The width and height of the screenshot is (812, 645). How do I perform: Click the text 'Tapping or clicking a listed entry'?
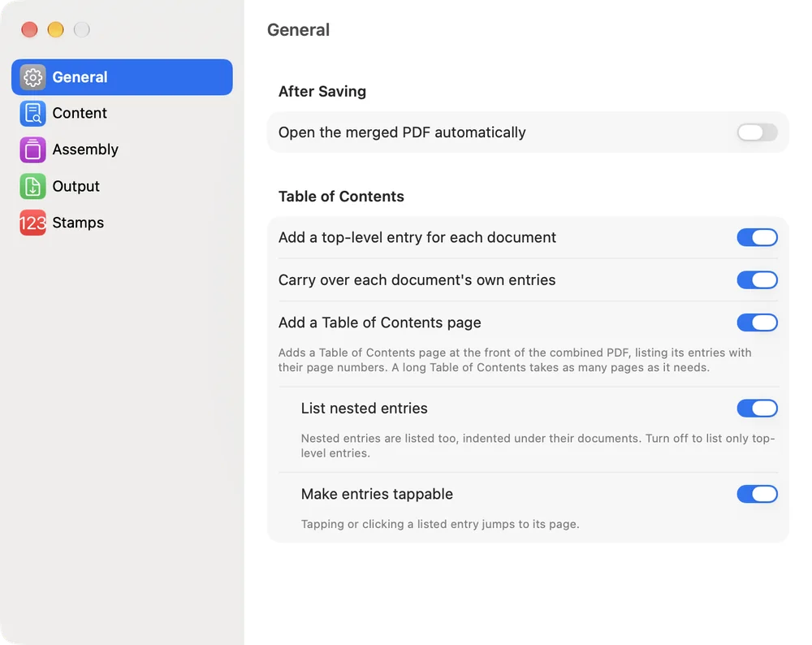[440, 524]
